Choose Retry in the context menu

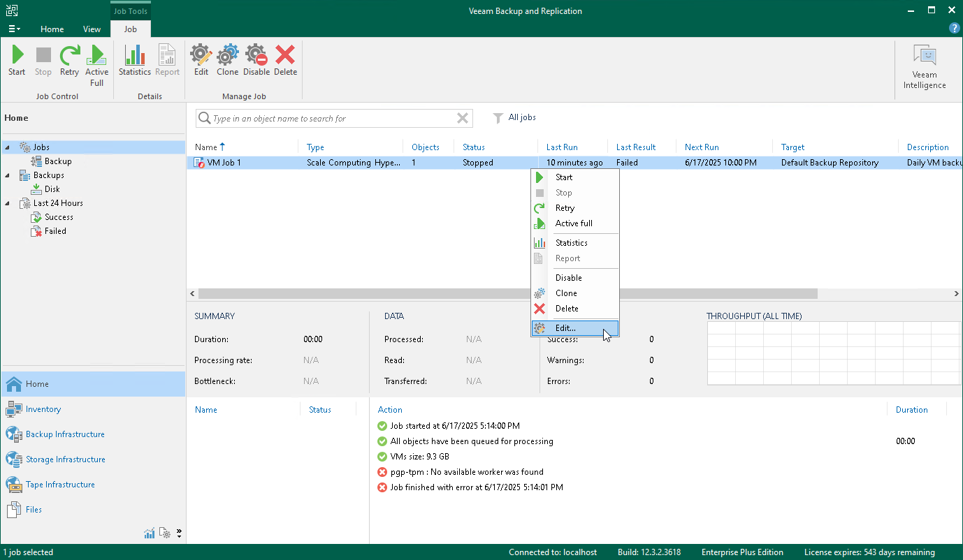tap(575, 208)
